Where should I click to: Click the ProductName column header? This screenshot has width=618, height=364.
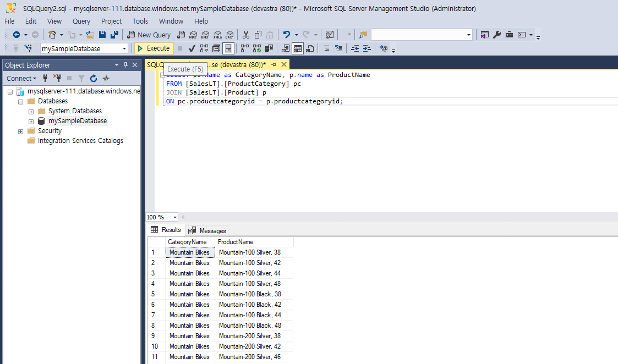click(254, 242)
